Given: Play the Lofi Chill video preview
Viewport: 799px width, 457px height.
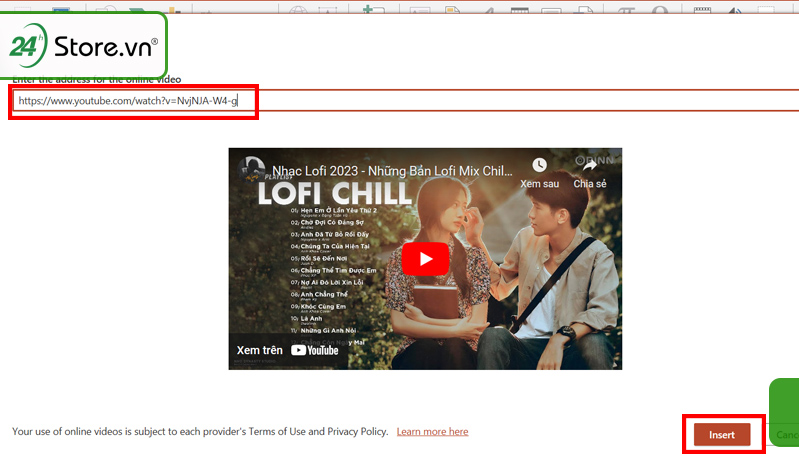Looking at the screenshot, I should click(425, 259).
